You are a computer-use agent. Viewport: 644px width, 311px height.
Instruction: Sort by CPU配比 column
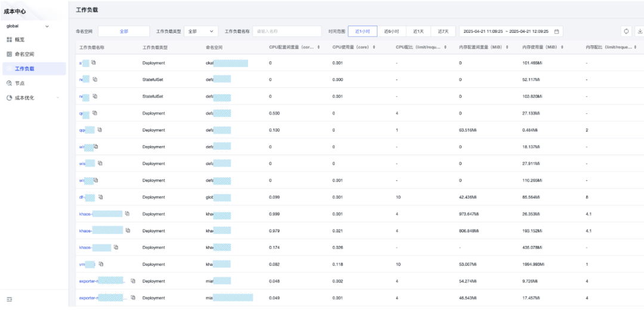[x=445, y=48]
